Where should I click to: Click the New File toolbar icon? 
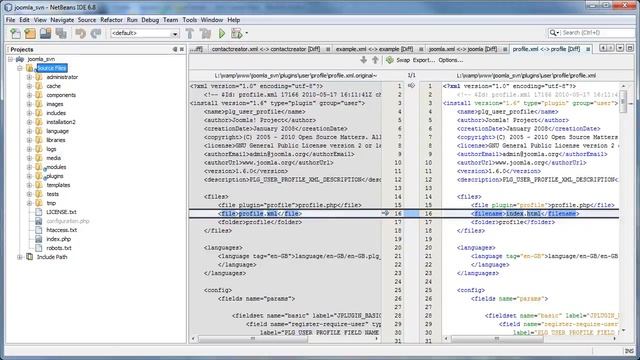[x=15, y=33]
